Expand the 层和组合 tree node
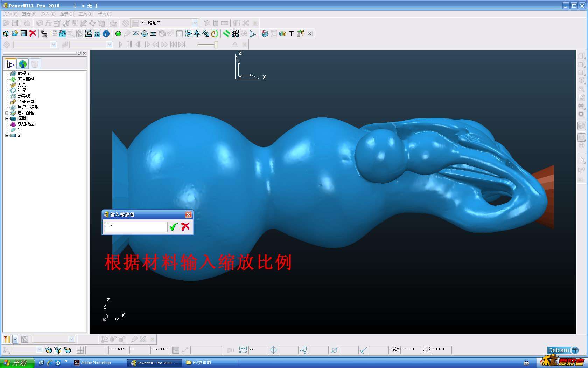 [7, 113]
